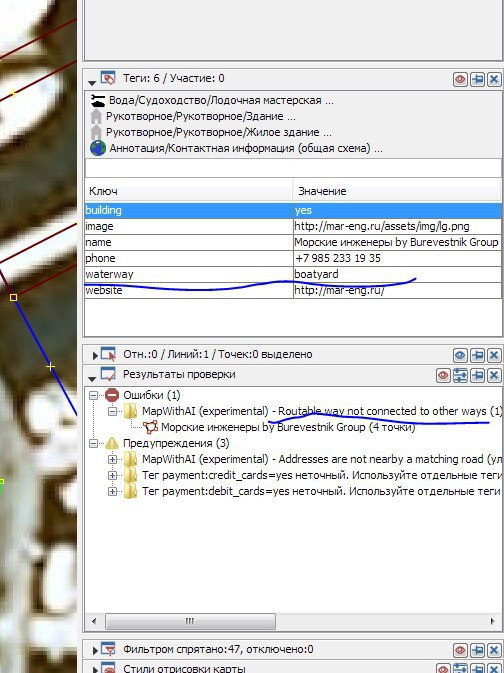Collapse the Результаты проверки panel

click(x=92, y=378)
